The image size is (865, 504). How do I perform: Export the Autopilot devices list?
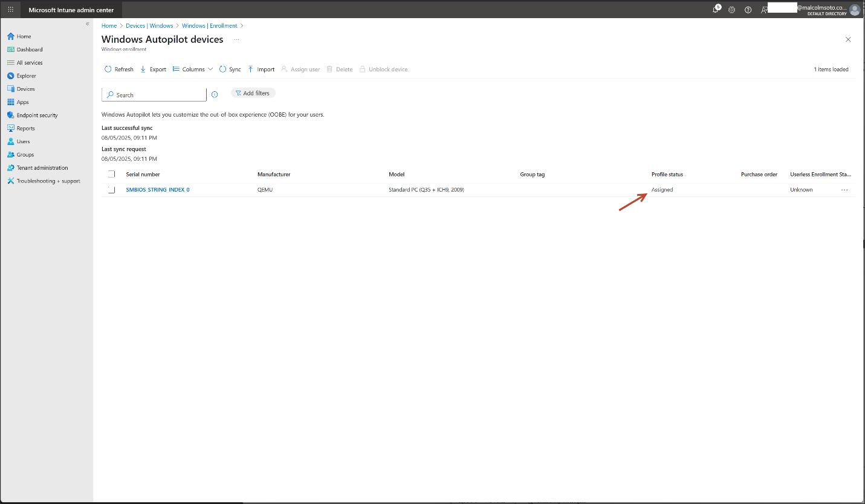(153, 69)
